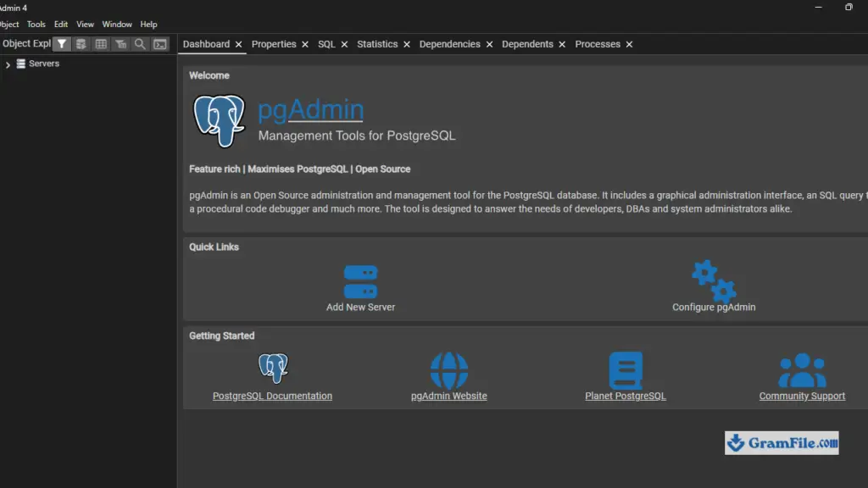Select the Servers tree item

pos(44,64)
